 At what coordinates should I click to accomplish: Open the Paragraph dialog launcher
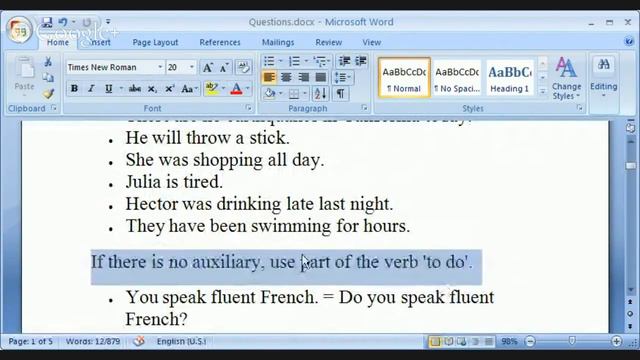pyautogui.click(x=364, y=108)
